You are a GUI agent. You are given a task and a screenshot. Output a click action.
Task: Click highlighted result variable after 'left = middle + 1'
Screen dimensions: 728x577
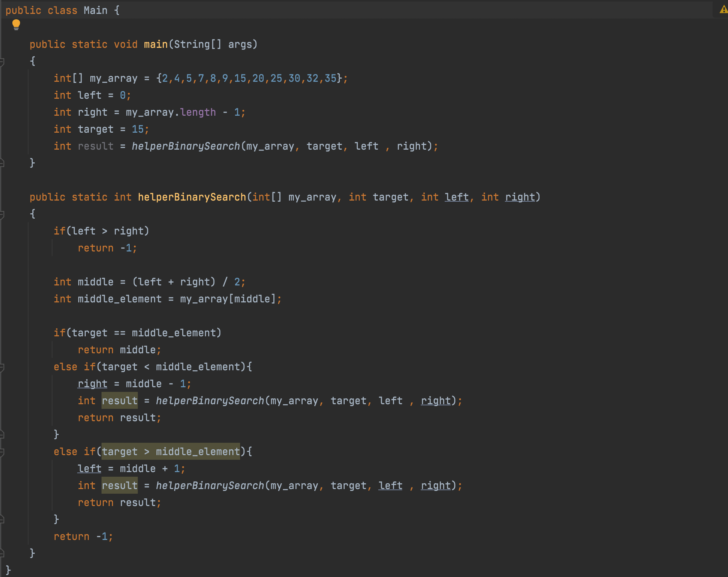120,486
